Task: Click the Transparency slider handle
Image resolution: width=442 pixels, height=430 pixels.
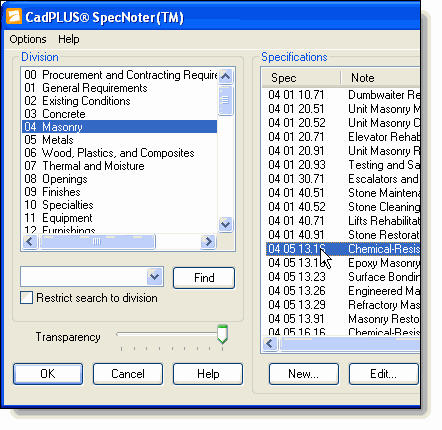Action: pyautogui.click(x=222, y=334)
